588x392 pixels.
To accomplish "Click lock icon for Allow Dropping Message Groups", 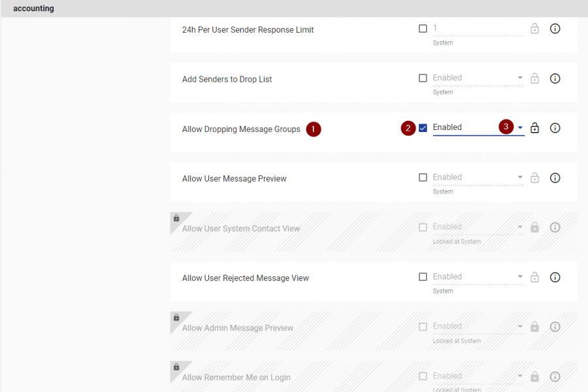I will 534,128.
